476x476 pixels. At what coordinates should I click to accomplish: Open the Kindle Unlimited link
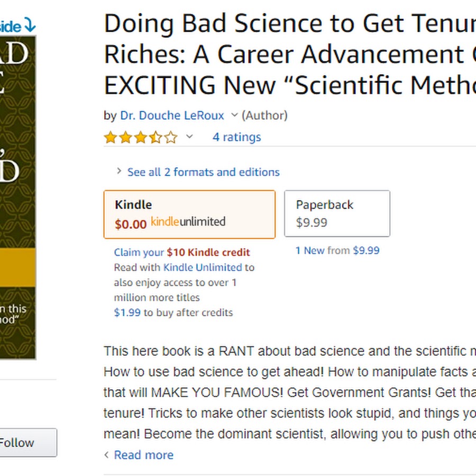(203, 267)
